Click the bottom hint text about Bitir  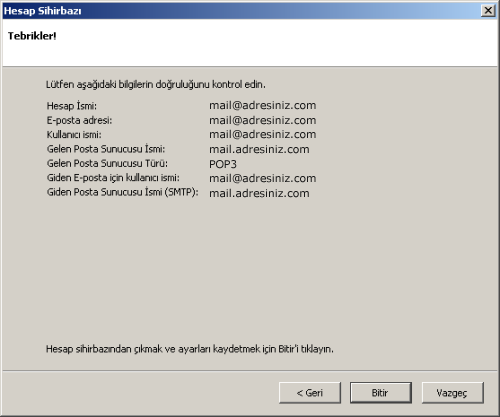(x=190, y=349)
